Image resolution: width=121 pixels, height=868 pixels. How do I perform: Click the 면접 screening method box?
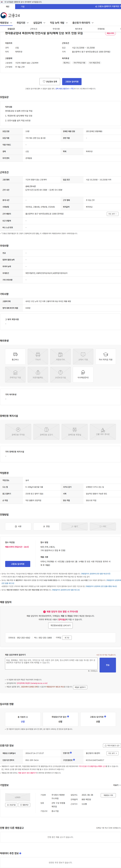(x=46, y=526)
